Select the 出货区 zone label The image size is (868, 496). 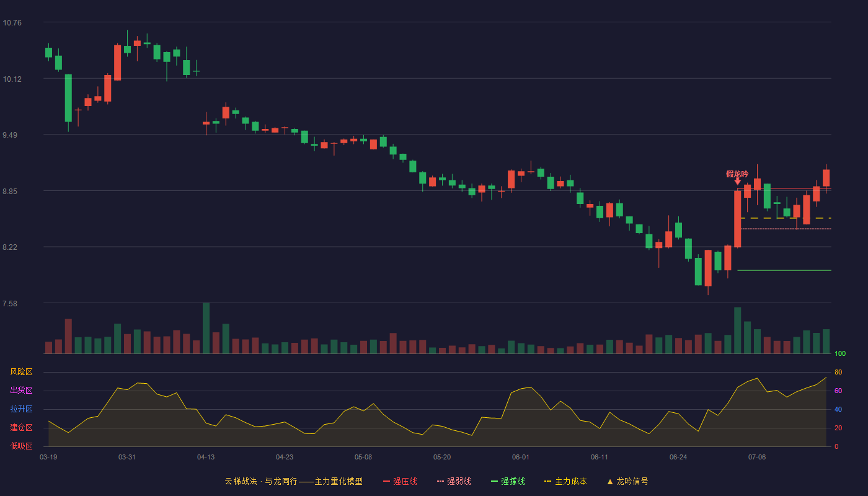pyautogui.click(x=21, y=391)
